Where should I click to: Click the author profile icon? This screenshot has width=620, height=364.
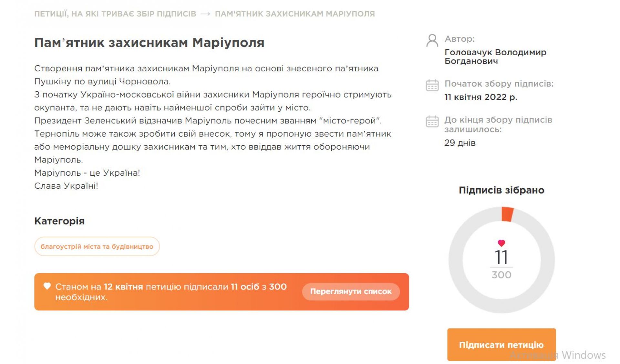(x=432, y=41)
